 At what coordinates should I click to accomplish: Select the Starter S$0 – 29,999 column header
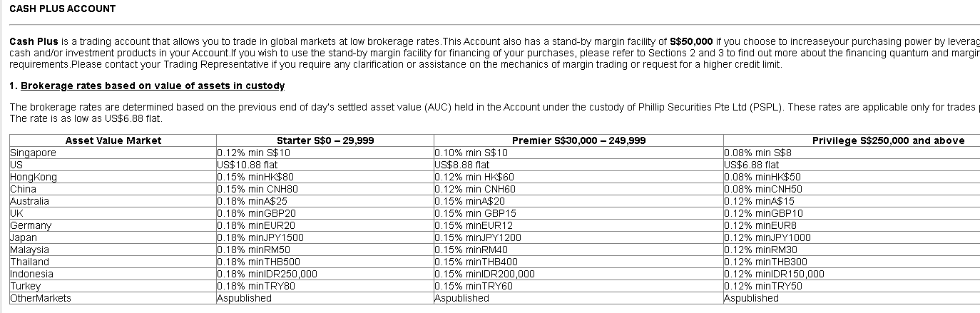tap(325, 140)
